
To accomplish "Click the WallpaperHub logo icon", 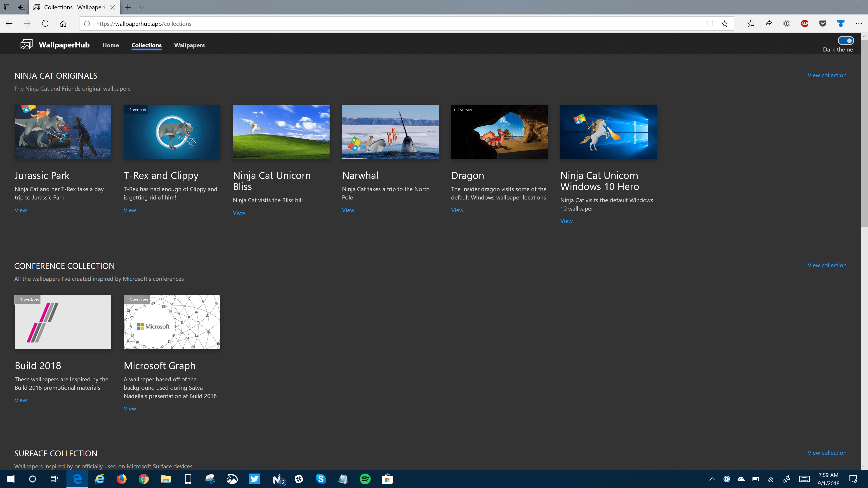I will point(26,45).
